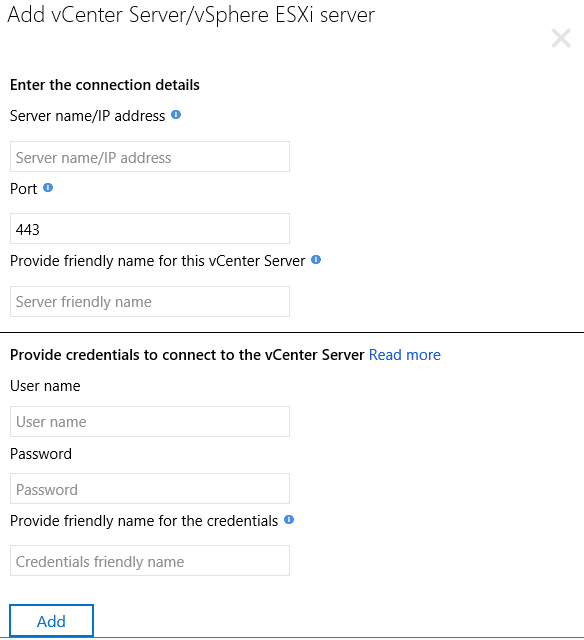
Task: Click the Port field containing 443
Action: pos(150,229)
